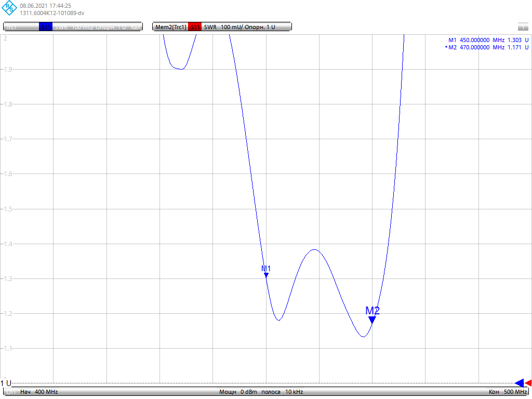The image size is (532, 399).
Task: Click the SWR scale text of Trc1 trace
Action: point(90,27)
